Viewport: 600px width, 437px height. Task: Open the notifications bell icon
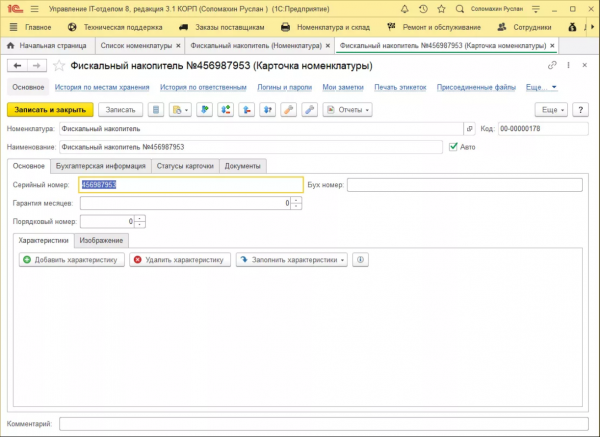(x=404, y=9)
